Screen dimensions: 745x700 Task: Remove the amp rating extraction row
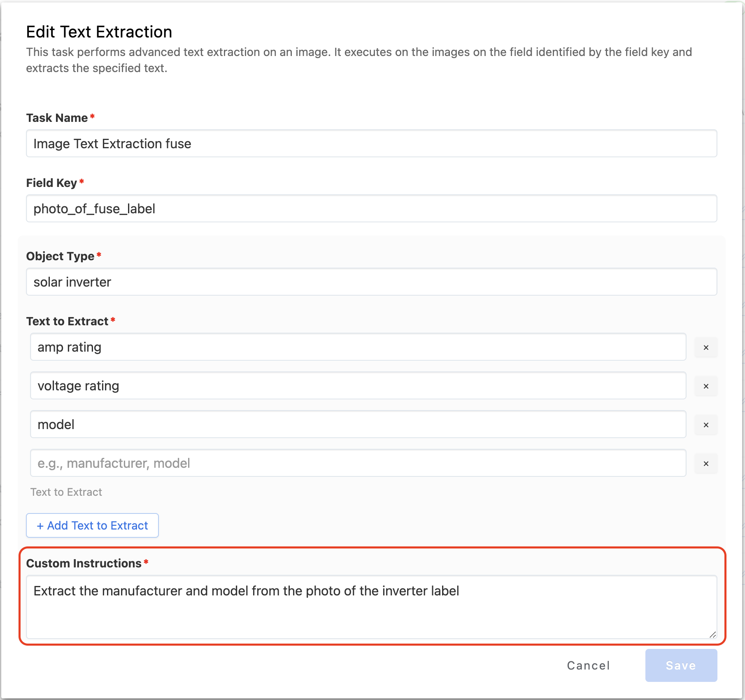tap(706, 348)
